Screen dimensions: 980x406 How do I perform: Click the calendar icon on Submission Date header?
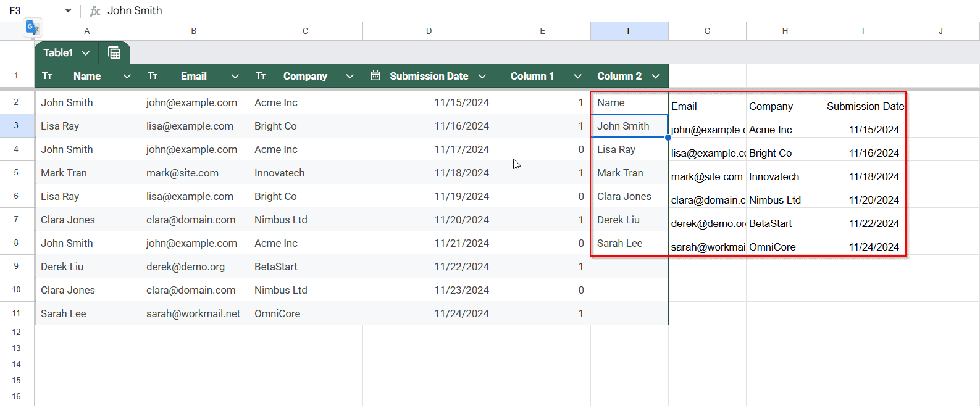tap(375, 76)
